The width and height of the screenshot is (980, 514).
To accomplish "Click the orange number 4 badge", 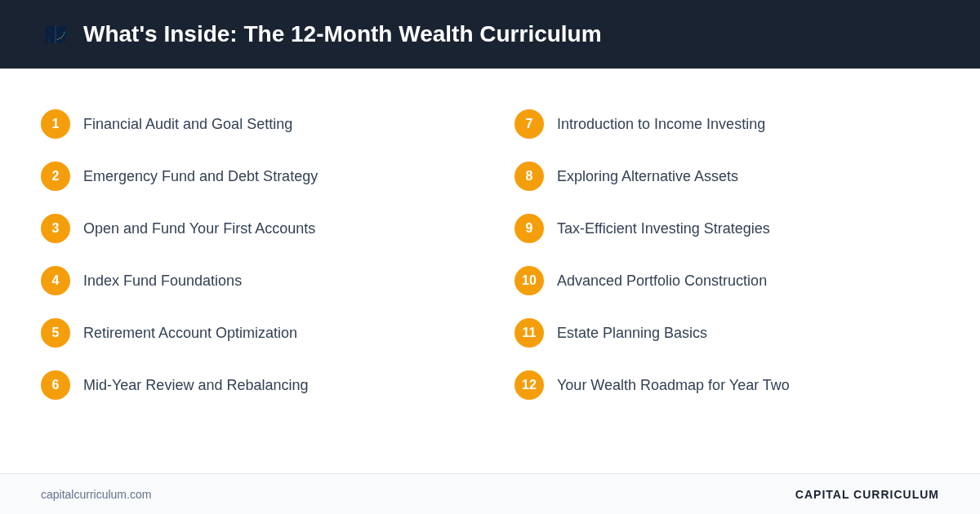I will (56, 281).
